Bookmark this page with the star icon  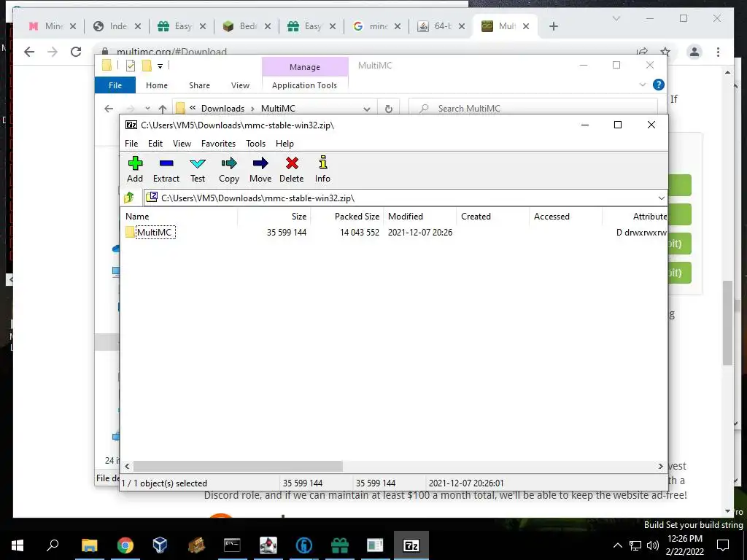665,52
